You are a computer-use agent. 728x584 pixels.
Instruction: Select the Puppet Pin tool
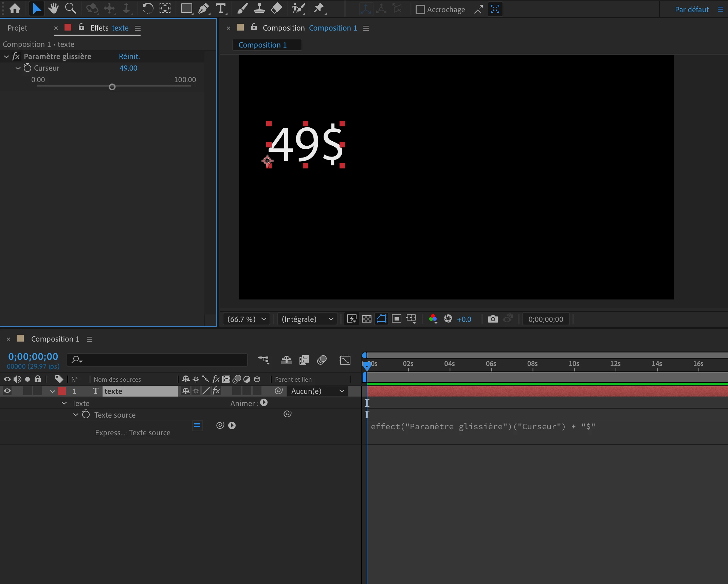click(x=318, y=8)
